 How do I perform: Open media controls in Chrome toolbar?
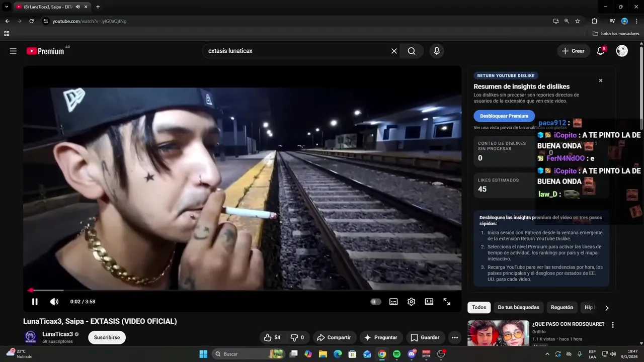(612, 21)
